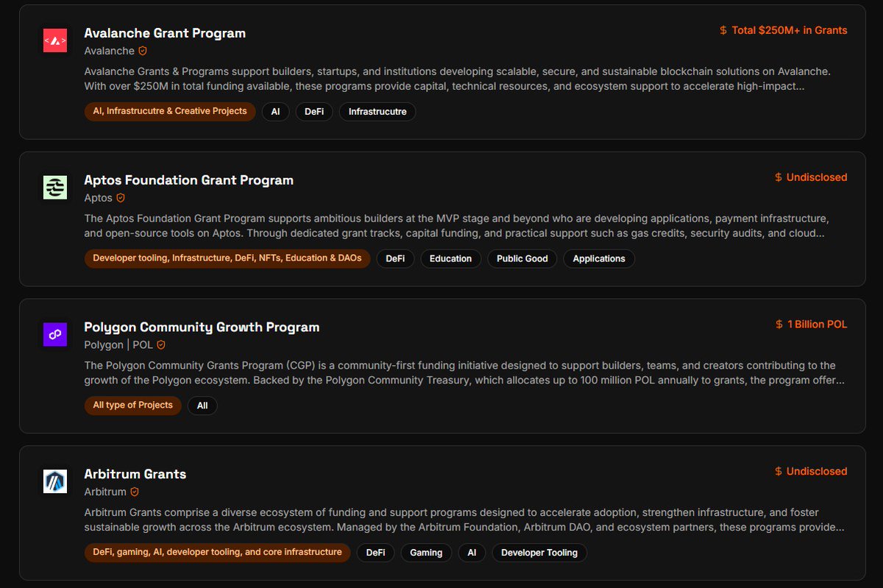Click verified shield badge next to Aptos
Image resolution: width=883 pixels, height=588 pixels.
tap(121, 198)
